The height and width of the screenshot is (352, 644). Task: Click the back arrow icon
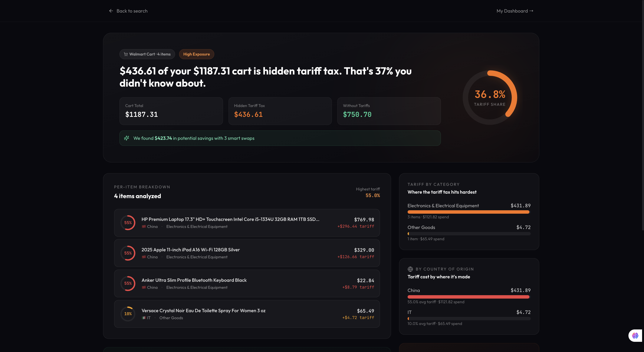(x=111, y=11)
